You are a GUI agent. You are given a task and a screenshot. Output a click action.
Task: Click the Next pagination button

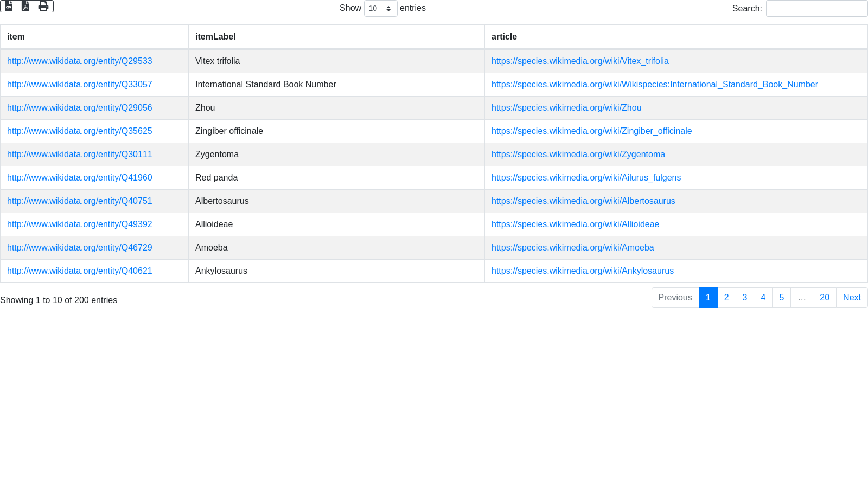coord(851,298)
